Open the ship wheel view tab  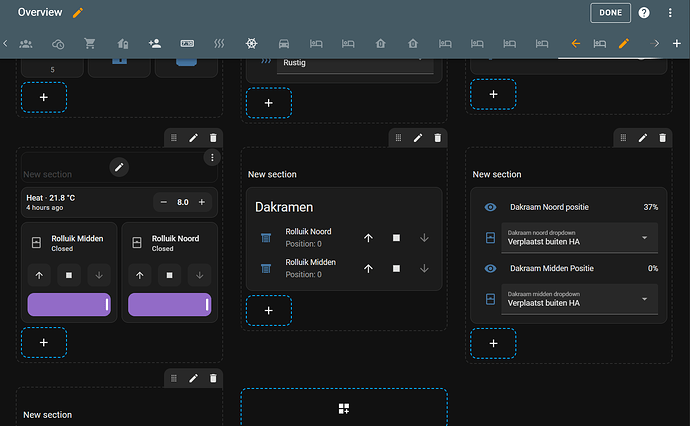tap(251, 43)
